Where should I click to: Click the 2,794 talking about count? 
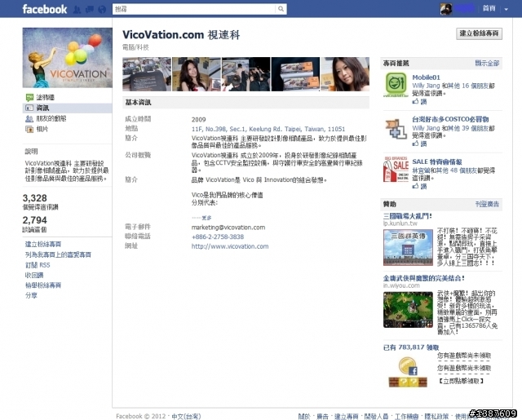(x=34, y=220)
